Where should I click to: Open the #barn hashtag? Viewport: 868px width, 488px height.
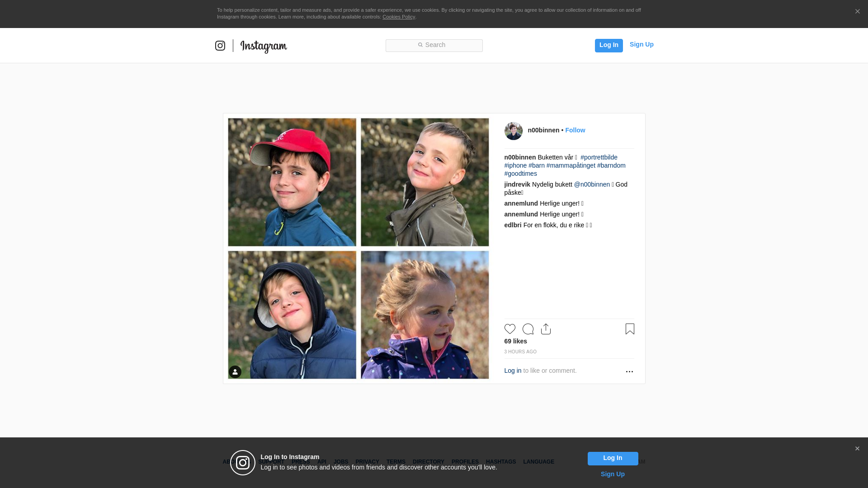pyautogui.click(x=537, y=165)
